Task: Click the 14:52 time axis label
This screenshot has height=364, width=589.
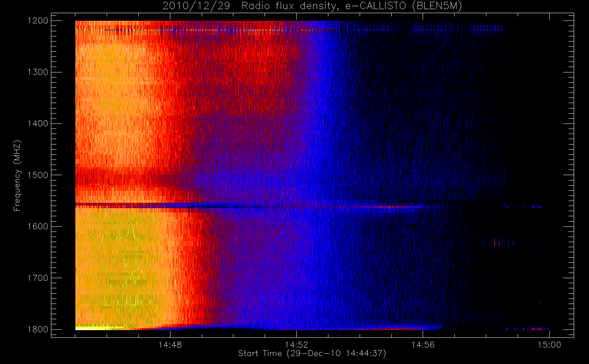Action: (x=296, y=345)
